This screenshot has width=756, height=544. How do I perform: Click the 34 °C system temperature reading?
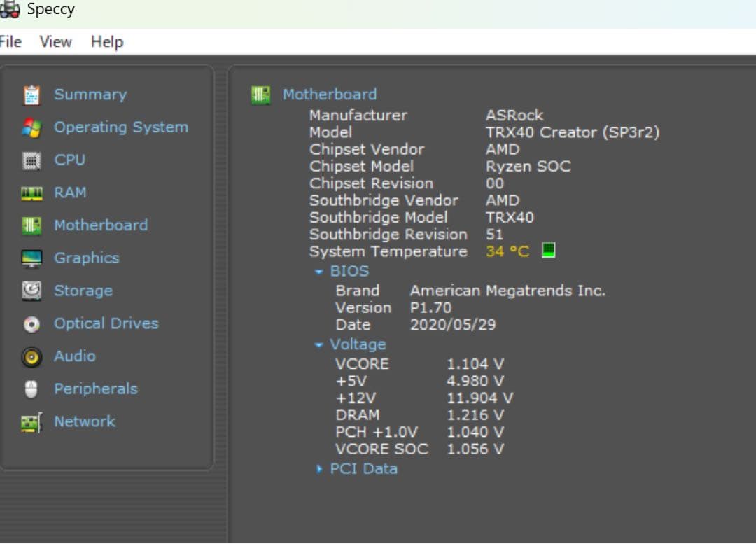click(x=507, y=251)
